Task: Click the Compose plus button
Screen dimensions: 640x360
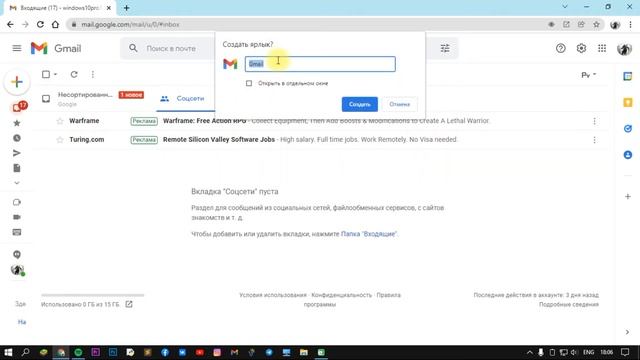Action: coord(17,82)
